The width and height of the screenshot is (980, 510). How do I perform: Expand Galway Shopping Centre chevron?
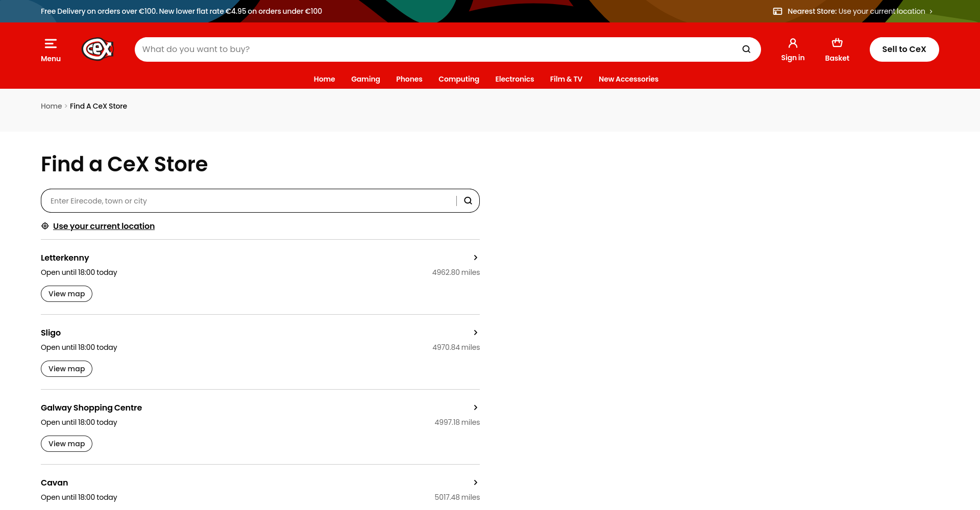coord(476,407)
